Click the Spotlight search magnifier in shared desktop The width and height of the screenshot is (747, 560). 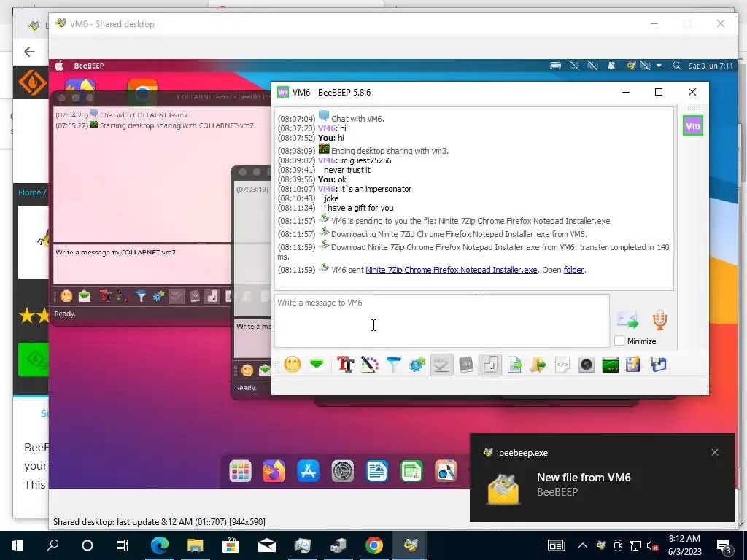click(676, 66)
